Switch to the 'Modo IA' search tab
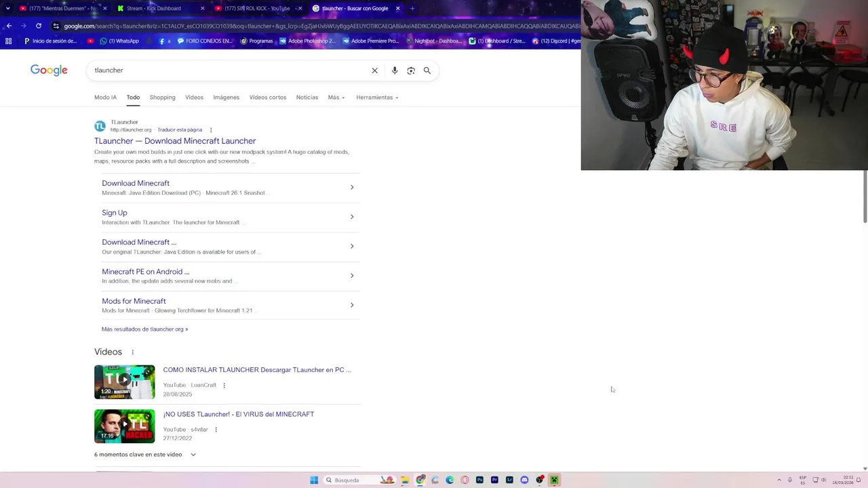The height and width of the screenshot is (488, 868). (105, 98)
